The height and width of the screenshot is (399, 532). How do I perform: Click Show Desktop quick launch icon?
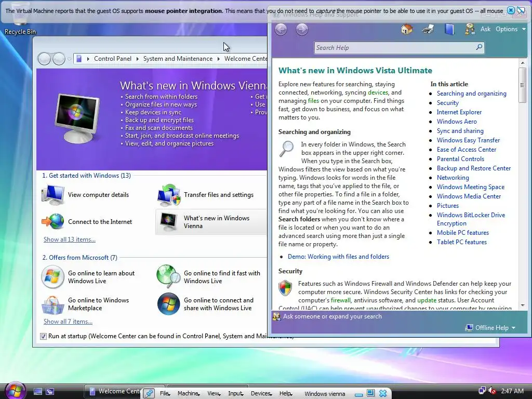coord(37,392)
